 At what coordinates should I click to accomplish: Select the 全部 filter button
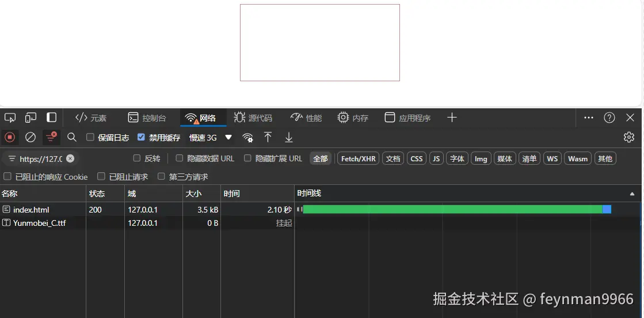tap(321, 158)
